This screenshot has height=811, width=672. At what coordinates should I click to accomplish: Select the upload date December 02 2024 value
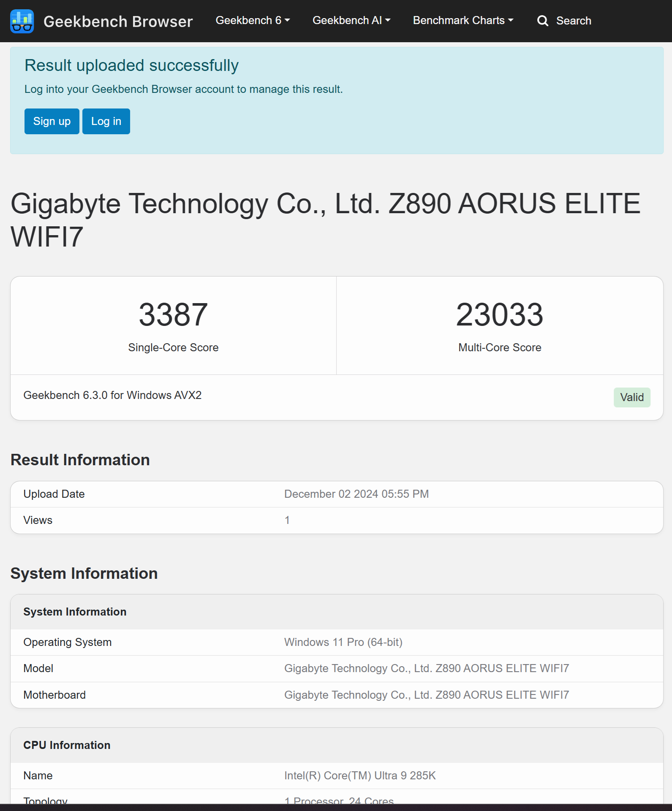pos(356,494)
